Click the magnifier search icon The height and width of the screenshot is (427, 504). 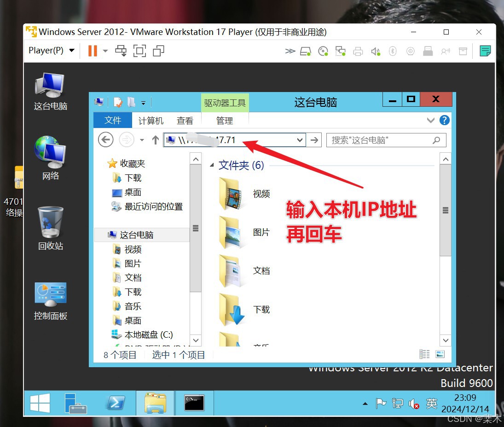[436, 140]
